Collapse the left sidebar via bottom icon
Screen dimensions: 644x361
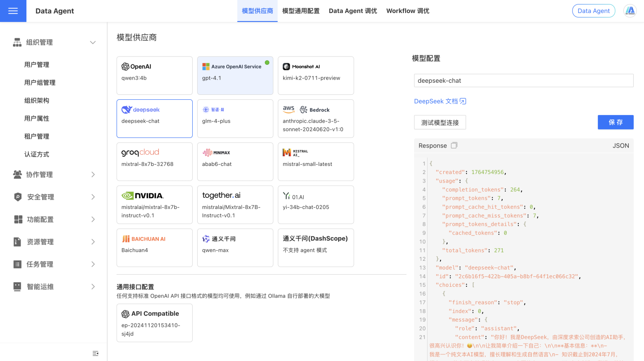coord(95,353)
